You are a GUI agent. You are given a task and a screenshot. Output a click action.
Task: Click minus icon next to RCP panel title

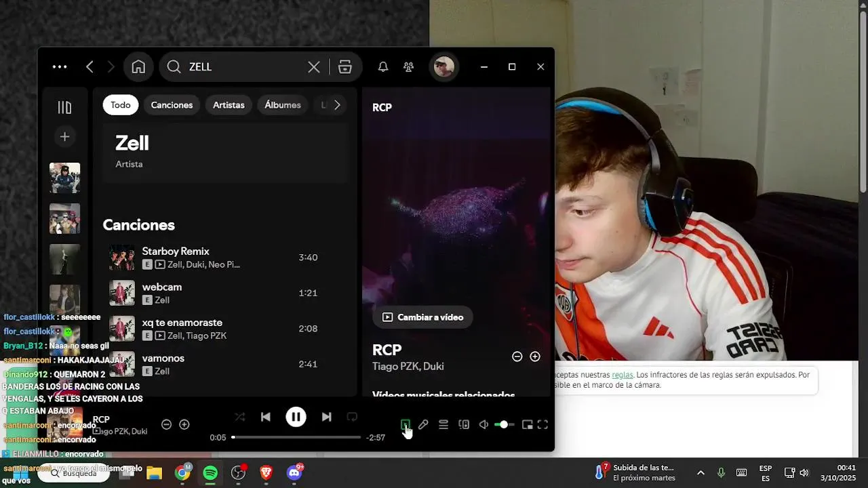pos(517,357)
